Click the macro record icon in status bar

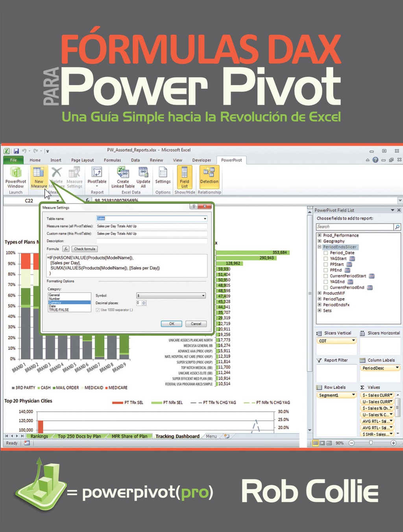27,443
